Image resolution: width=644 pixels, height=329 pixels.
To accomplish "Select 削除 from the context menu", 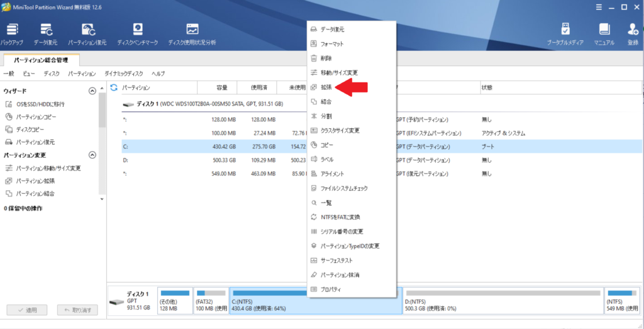I will click(x=351, y=59).
